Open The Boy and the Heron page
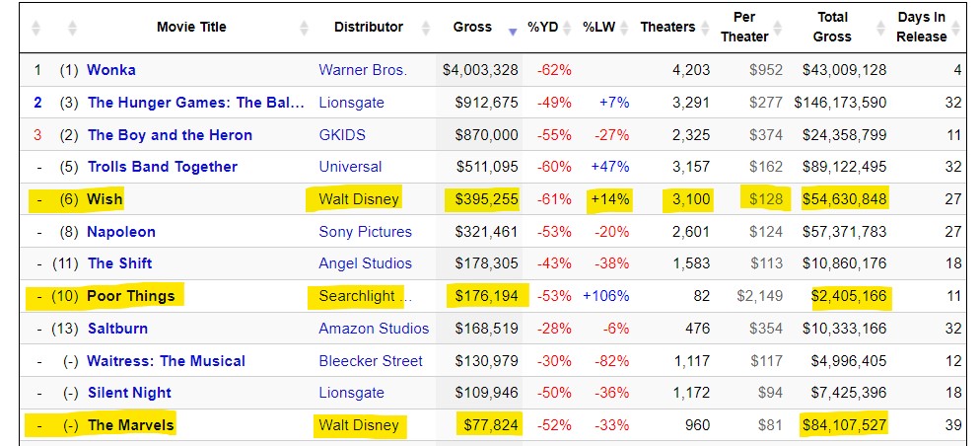The width and height of the screenshot is (980, 446). tap(170, 135)
